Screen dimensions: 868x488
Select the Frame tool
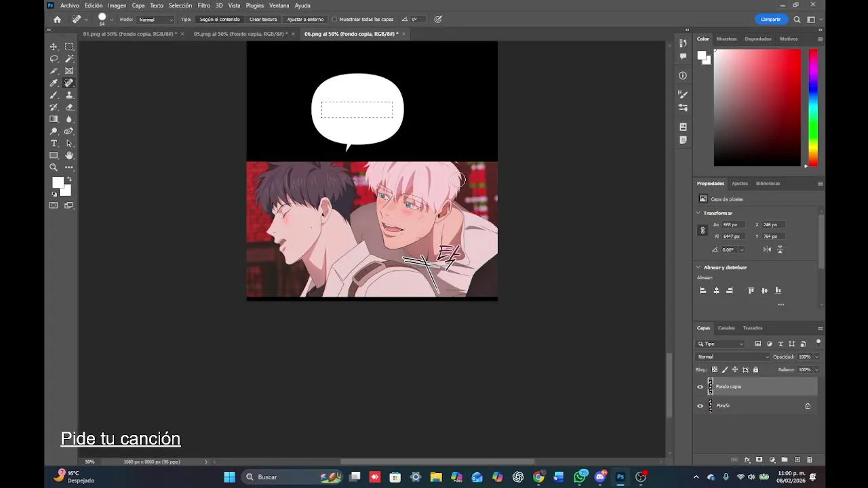tap(69, 71)
